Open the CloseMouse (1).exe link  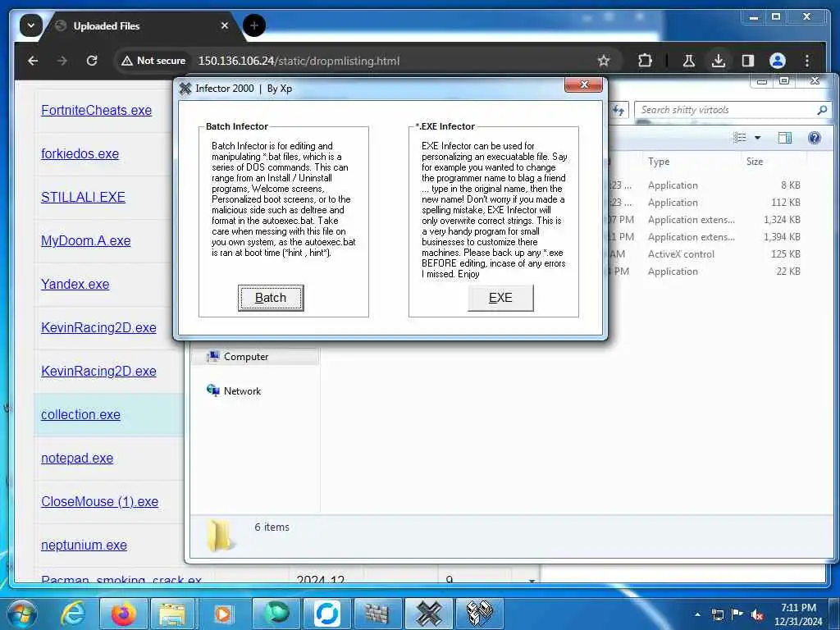click(x=99, y=501)
